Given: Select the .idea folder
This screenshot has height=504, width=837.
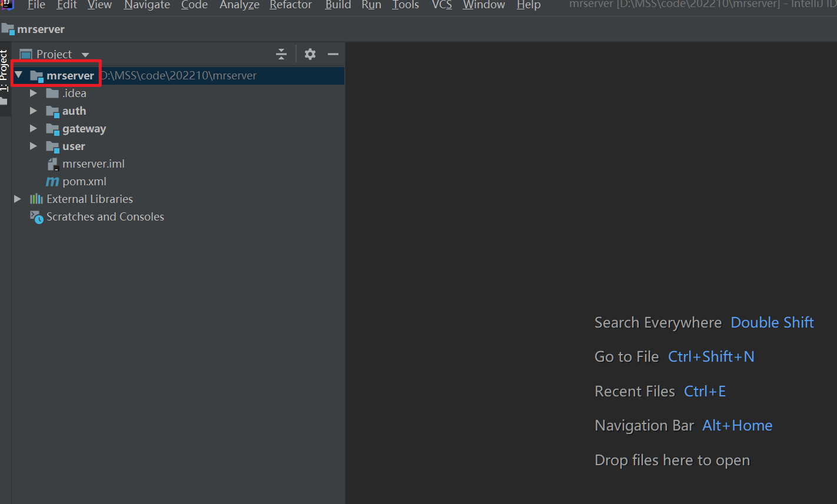Looking at the screenshot, I should [x=74, y=93].
